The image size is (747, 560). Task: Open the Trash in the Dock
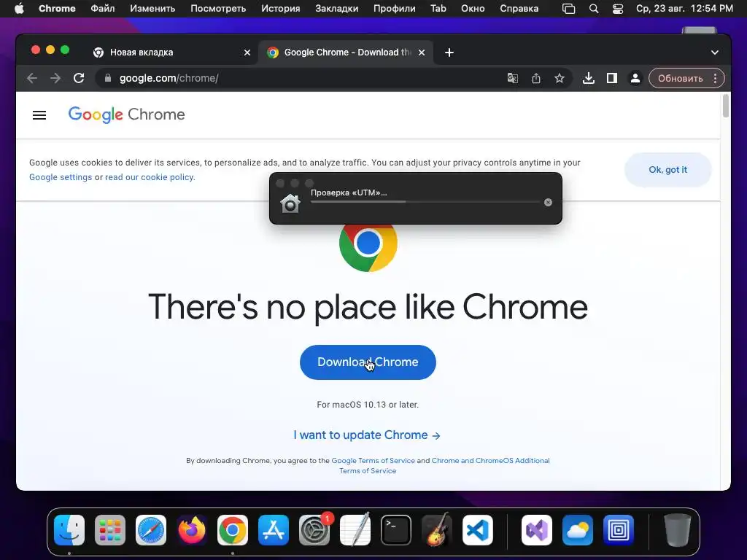tap(678, 529)
